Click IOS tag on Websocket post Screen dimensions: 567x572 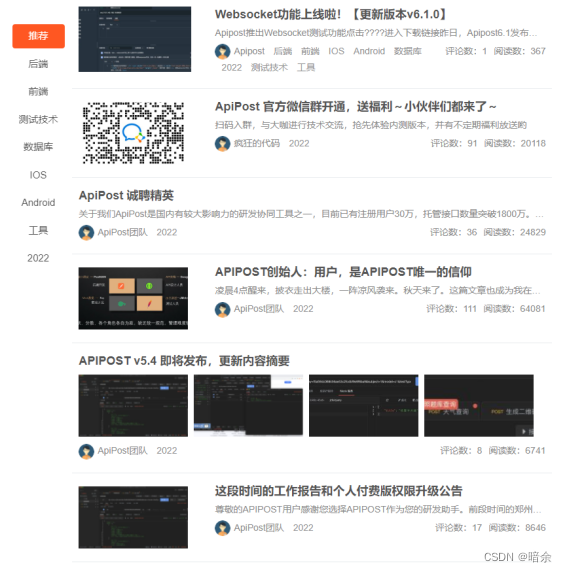pyautogui.click(x=336, y=51)
